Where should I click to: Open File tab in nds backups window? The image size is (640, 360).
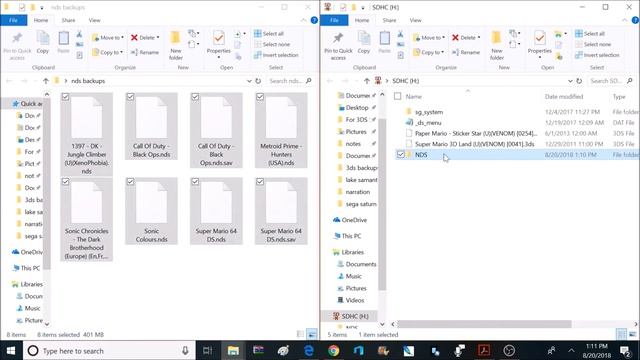click(13, 20)
